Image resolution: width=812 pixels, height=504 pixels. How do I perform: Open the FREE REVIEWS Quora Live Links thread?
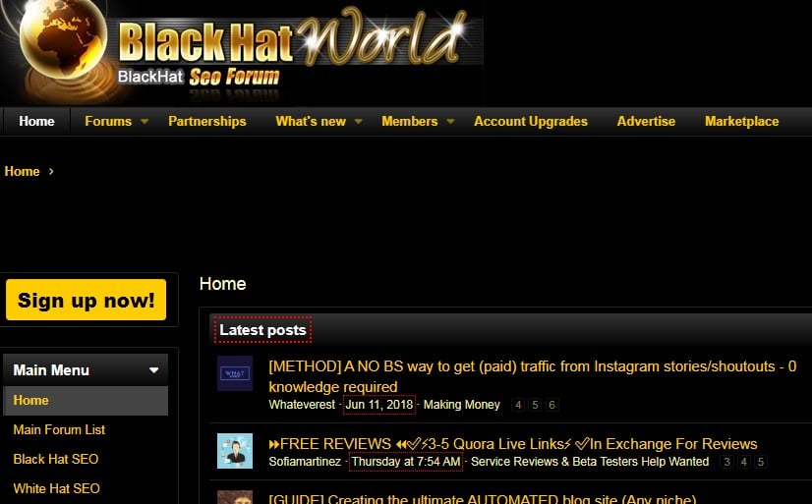[x=513, y=444]
